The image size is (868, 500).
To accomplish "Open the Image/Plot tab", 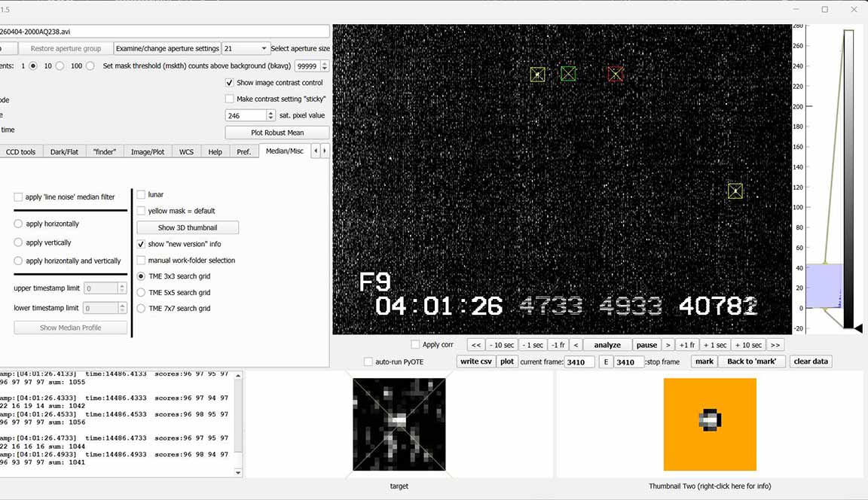I will click(148, 151).
